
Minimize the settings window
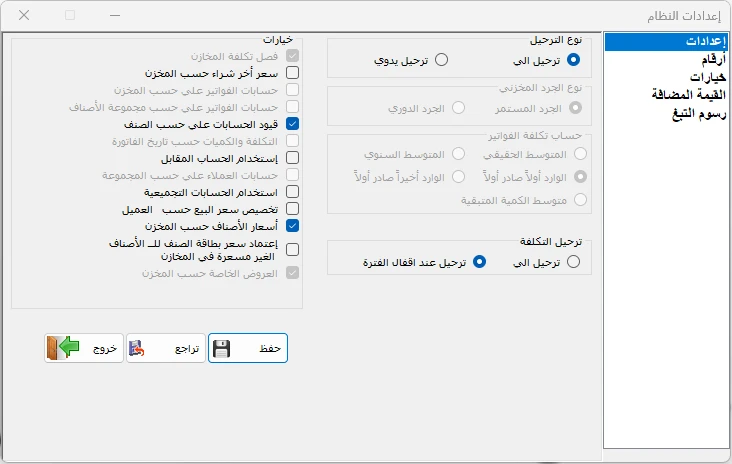point(115,15)
